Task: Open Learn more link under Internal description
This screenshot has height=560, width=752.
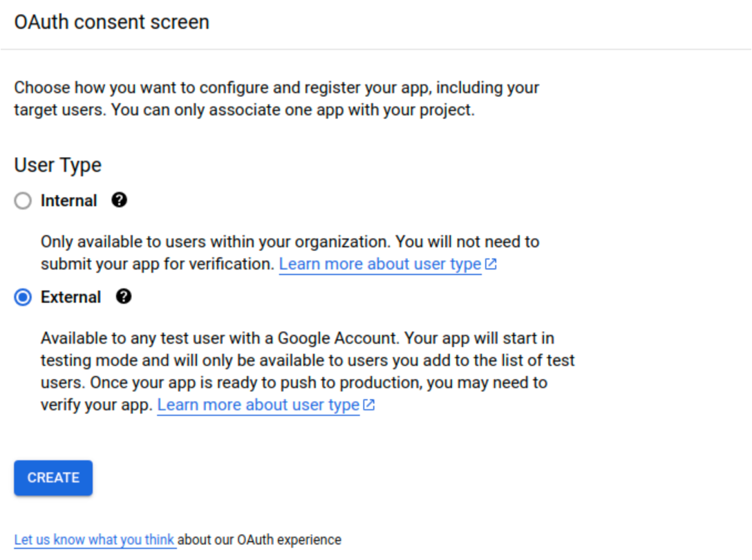Action: point(379,264)
